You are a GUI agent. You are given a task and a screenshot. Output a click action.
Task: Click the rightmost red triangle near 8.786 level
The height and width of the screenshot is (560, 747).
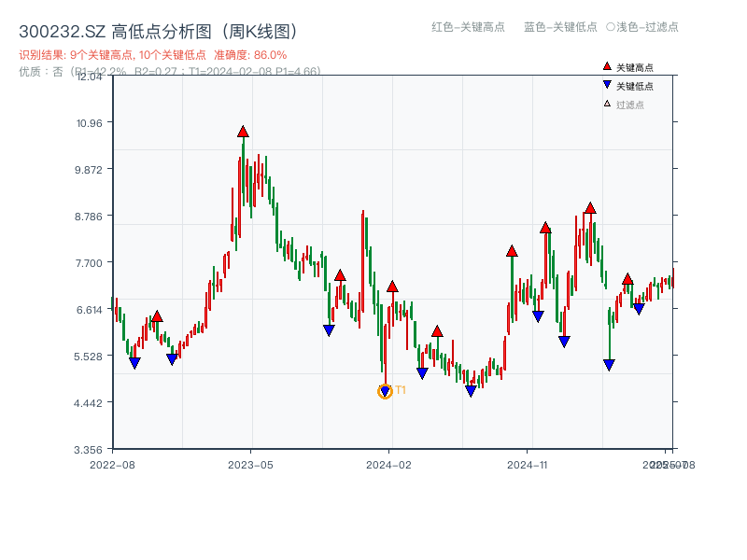tap(590, 211)
